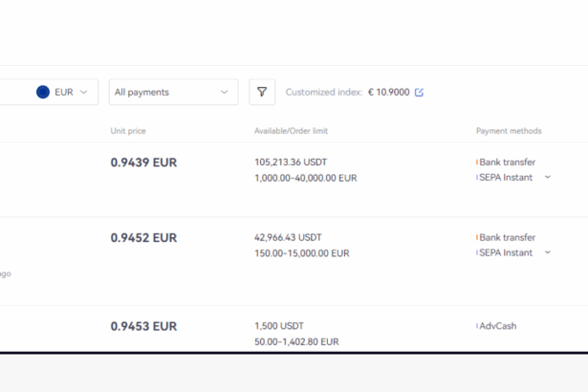Open the filter funnel icon
Screen dimensions: 588x392
click(262, 92)
